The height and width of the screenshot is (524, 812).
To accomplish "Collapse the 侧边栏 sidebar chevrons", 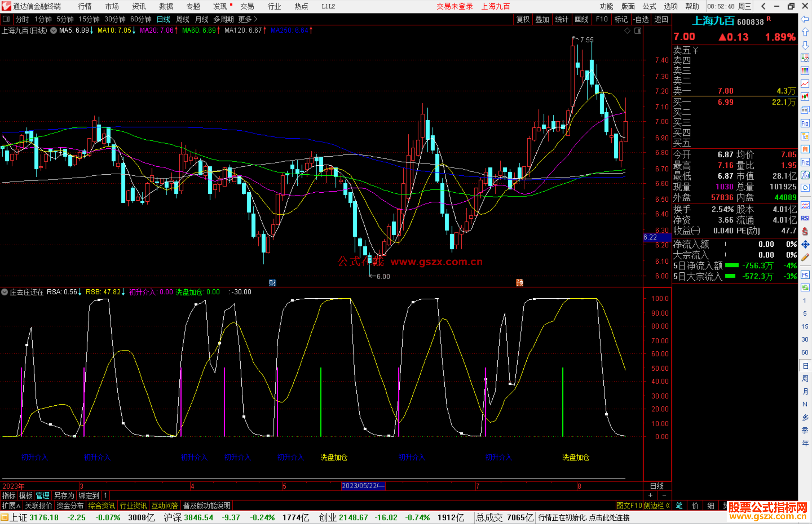I will pyautogui.click(x=668, y=506).
